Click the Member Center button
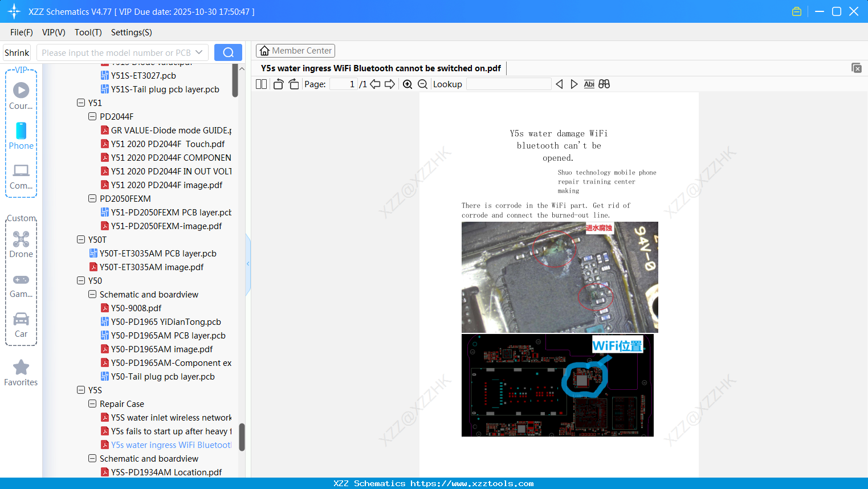Image resolution: width=868 pixels, height=489 pixels. pos(295,51)
